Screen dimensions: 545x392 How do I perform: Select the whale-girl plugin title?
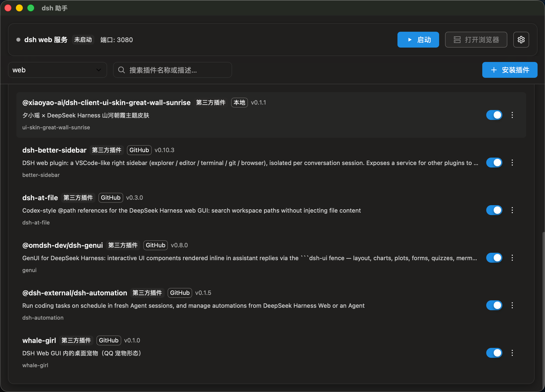(x=39, y=340)
